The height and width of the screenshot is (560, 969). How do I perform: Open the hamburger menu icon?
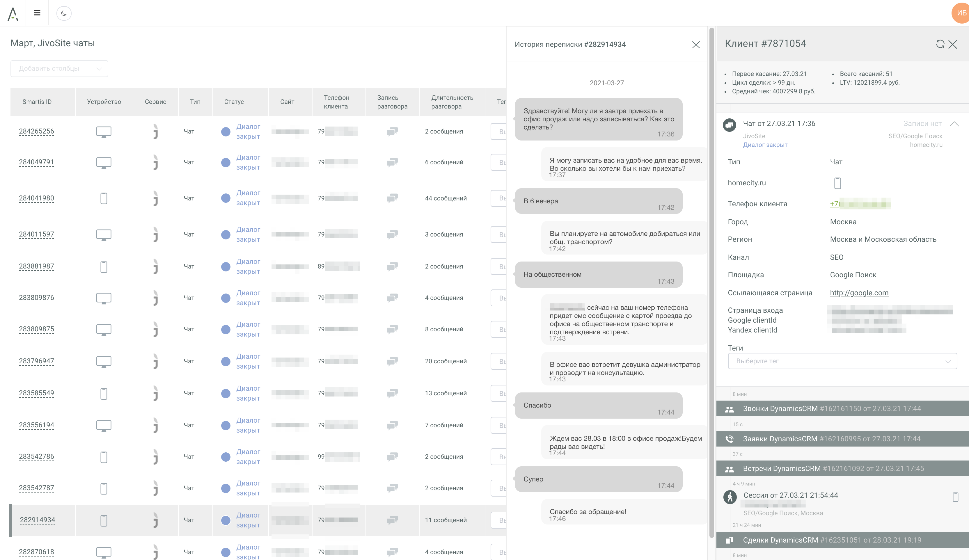point(37,13)
